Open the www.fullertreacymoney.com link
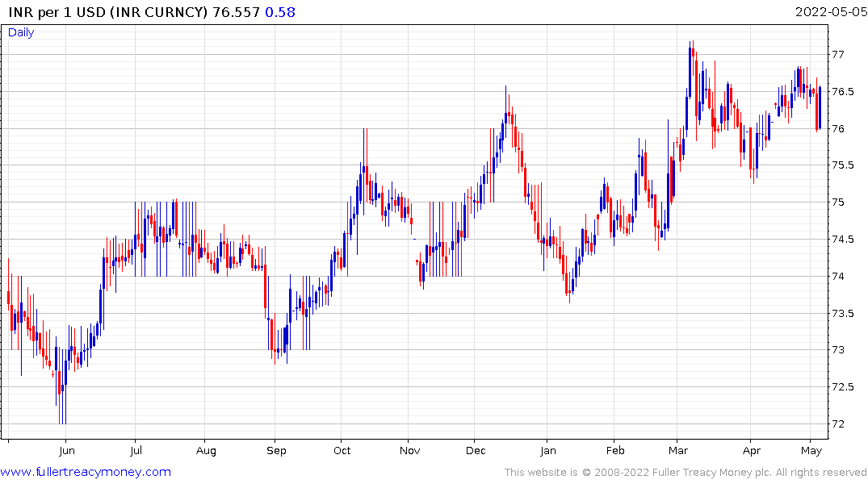The height and width of the screenshot is (484, 868). [x=86, y=472]
